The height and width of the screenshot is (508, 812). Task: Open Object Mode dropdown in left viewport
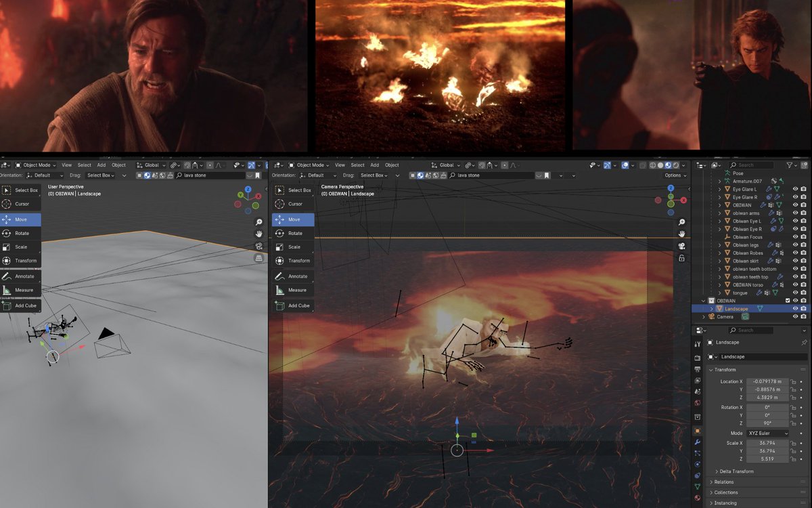37,165
